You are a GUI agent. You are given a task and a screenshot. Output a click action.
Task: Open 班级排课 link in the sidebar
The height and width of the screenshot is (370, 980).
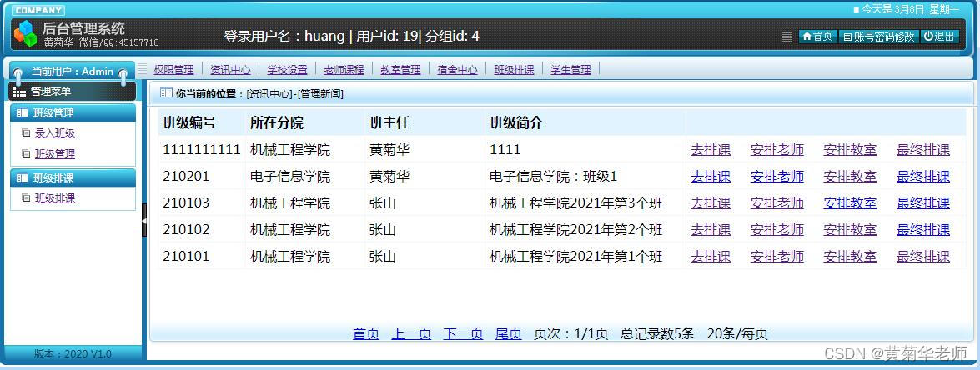(55, 198)
